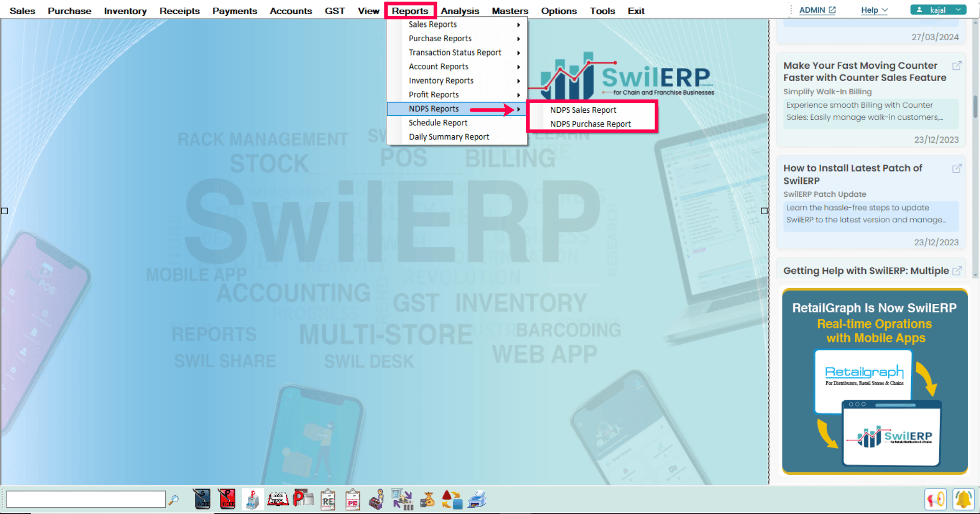
Task: Click the shapes exchange arrows toolbar icon
Action: click(x=452, y=500)
